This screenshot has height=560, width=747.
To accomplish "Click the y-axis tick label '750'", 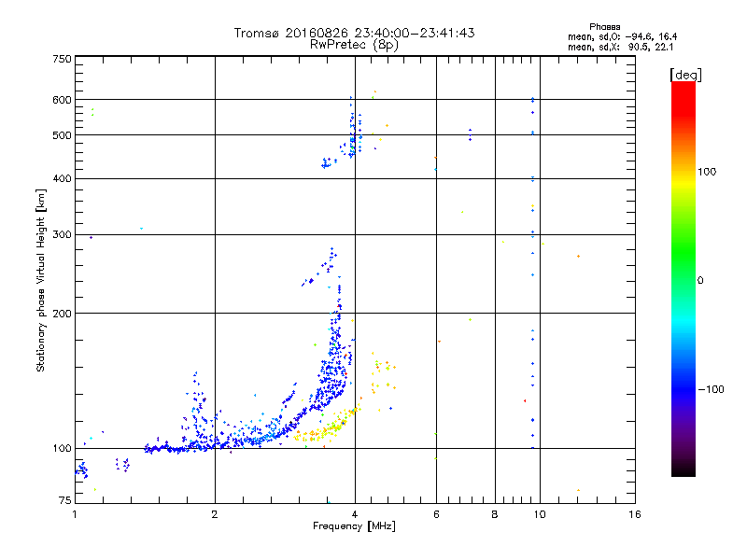I will coord(62,59).
